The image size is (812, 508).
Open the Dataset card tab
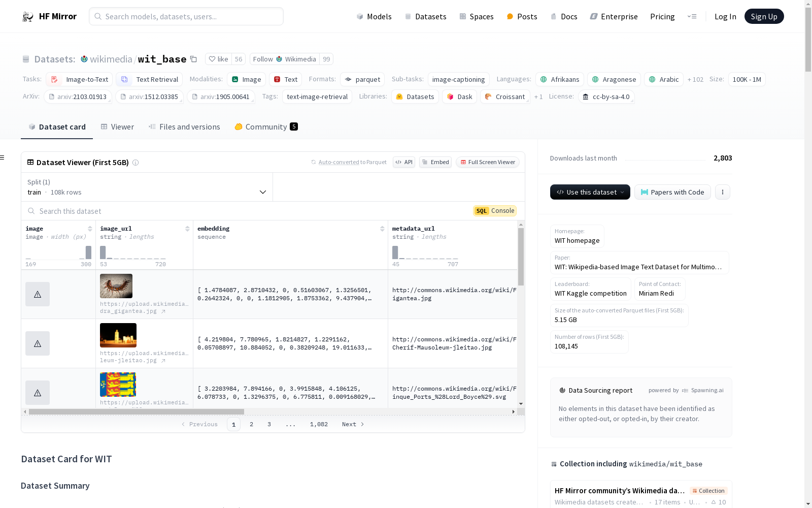pos(57,127)
